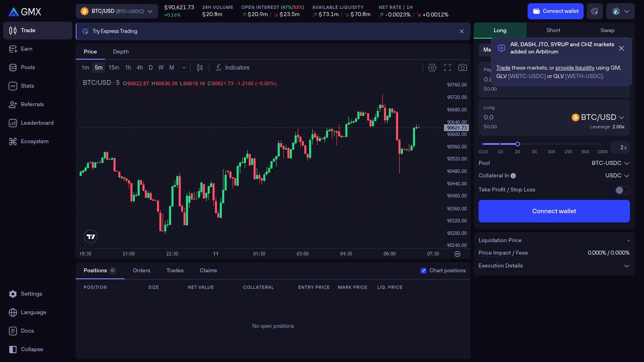
Task: Open the Orders tab
Action: pyautogui.click(x=141, y=271)
